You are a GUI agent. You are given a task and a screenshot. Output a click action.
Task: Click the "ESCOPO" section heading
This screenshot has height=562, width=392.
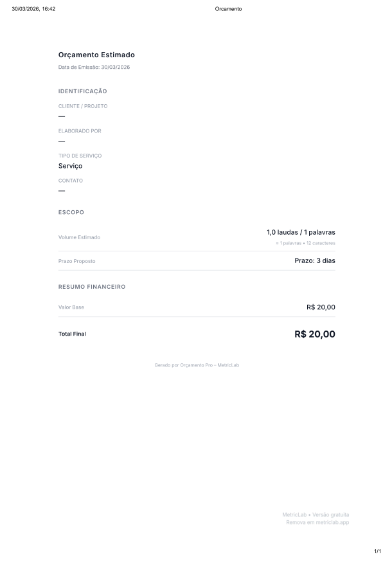coord(71,212)
